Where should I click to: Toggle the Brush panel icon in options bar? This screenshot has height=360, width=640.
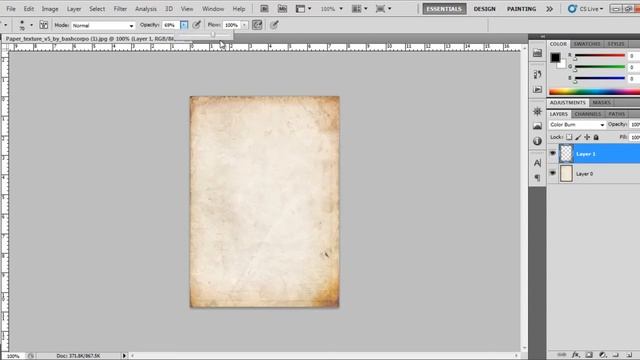[x=44, y=25]
